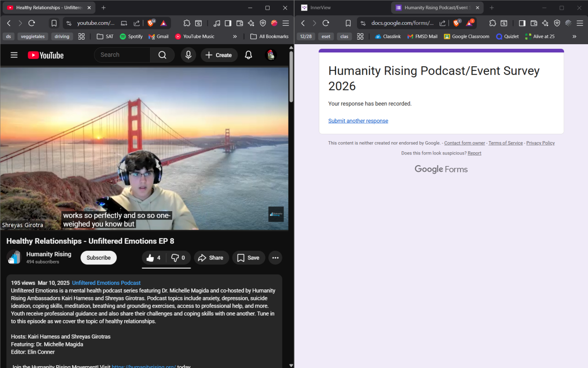
Task: Expand bookmarks overflow in right browser
Action: 574,36
